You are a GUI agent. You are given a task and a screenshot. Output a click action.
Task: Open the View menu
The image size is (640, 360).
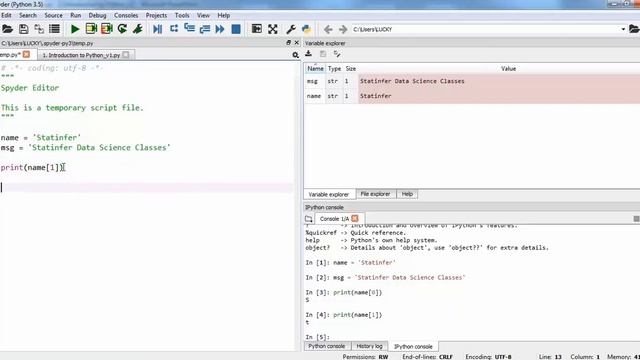[x=203, y=16]
